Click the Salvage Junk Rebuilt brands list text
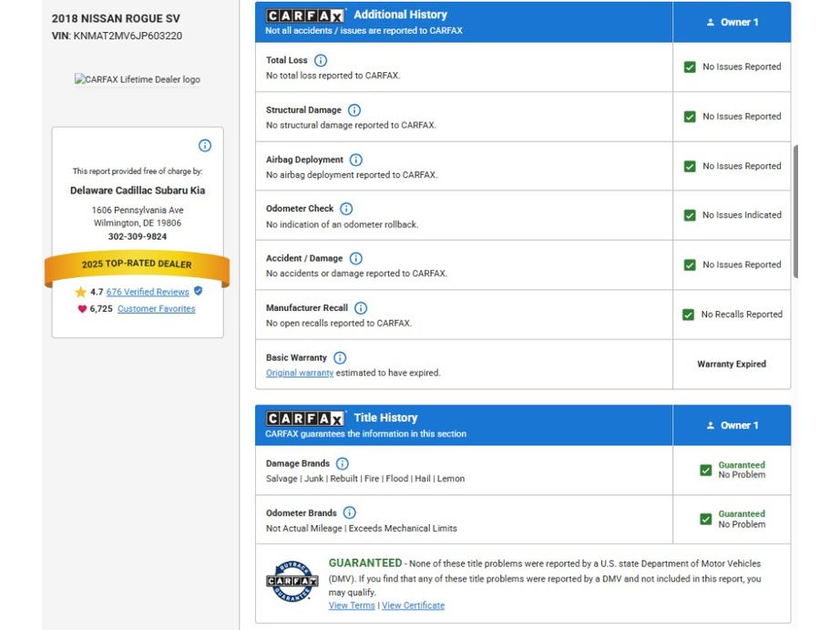This screenshot has height=630, width=840. click(x=364, y=479)
